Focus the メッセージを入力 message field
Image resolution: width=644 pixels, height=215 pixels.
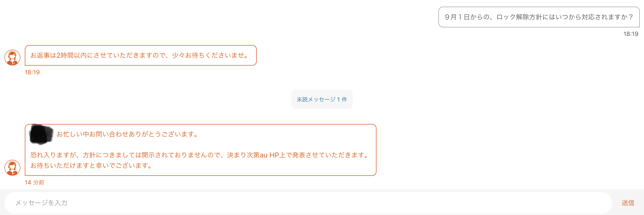pyautogui.click(x=307, y=203)
